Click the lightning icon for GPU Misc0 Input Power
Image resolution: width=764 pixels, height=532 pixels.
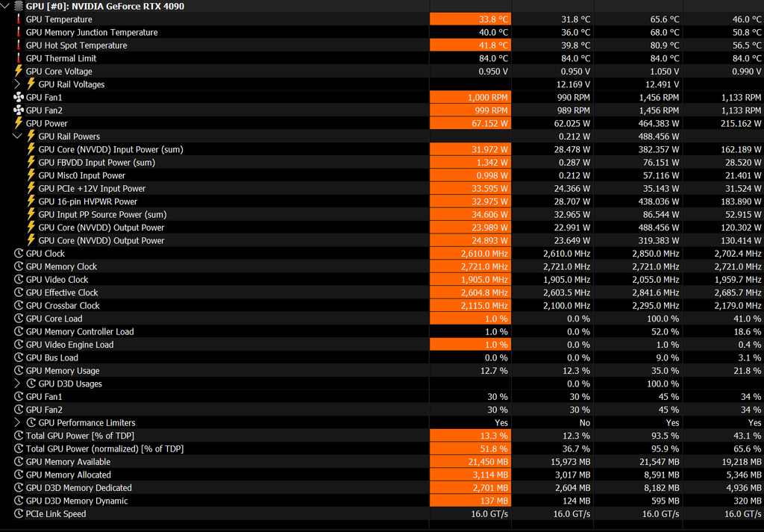tap(31, 175)
